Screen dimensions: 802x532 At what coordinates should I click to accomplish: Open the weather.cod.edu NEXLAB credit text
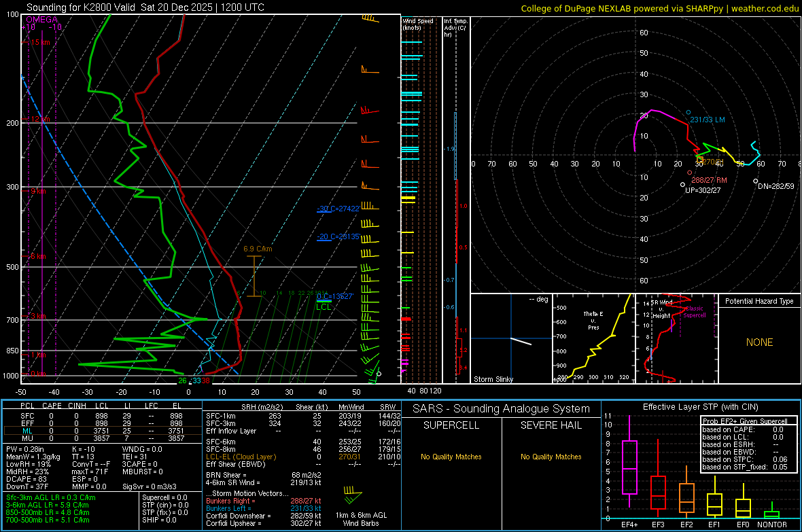(x=659, y=8)
